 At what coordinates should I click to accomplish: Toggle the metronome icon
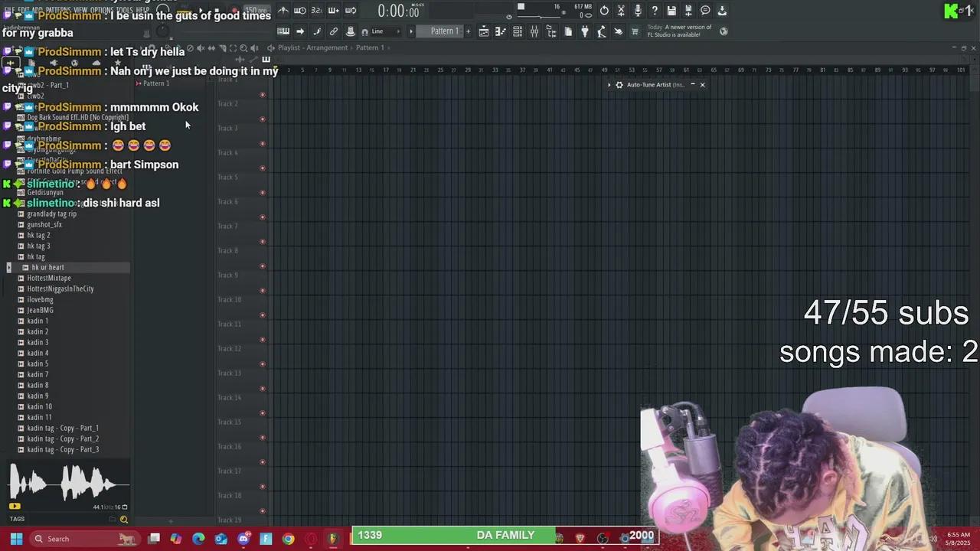pos(283,11)
